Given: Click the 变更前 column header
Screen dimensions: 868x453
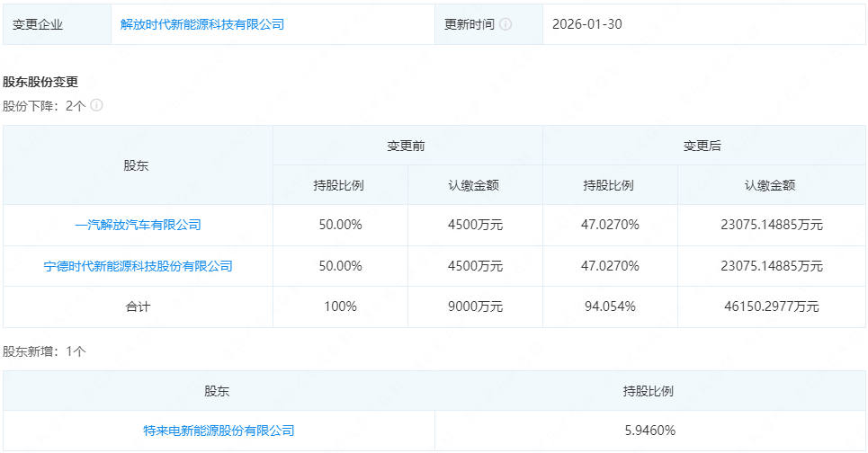Looking at the screenshot, I should point(407,146).
